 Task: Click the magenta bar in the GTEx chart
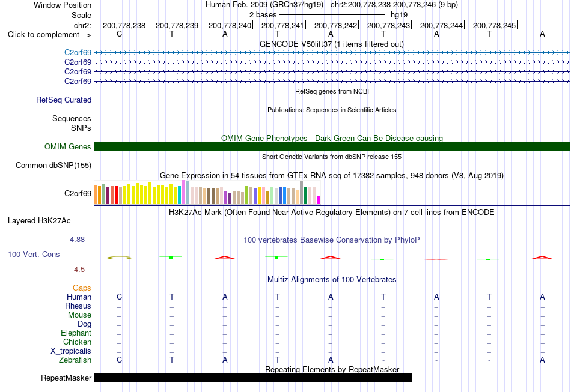tap(319, 200)
